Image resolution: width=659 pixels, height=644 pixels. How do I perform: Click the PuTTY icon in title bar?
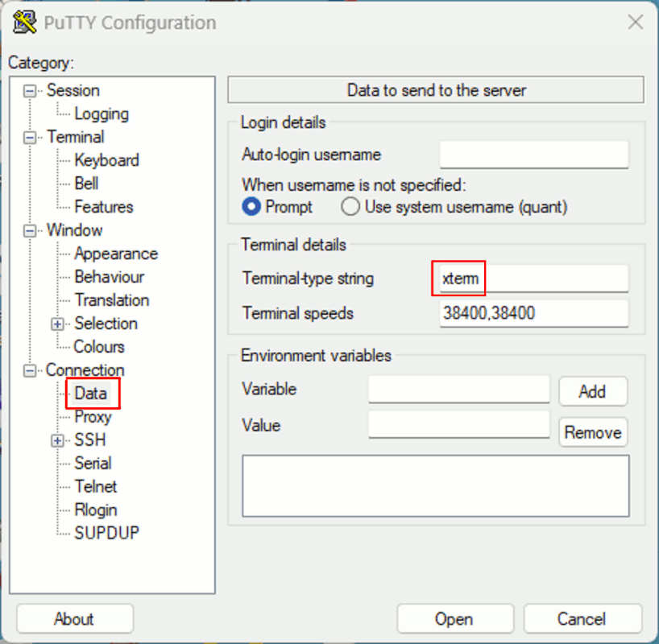tap(24, 23)
